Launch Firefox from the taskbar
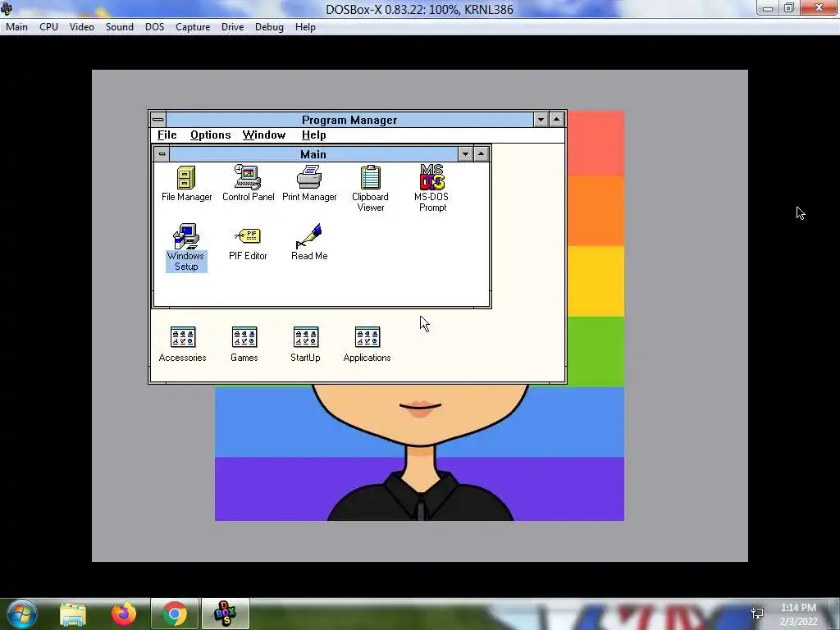The height and width of the screenshot is (630, 840). coord(124,614)
